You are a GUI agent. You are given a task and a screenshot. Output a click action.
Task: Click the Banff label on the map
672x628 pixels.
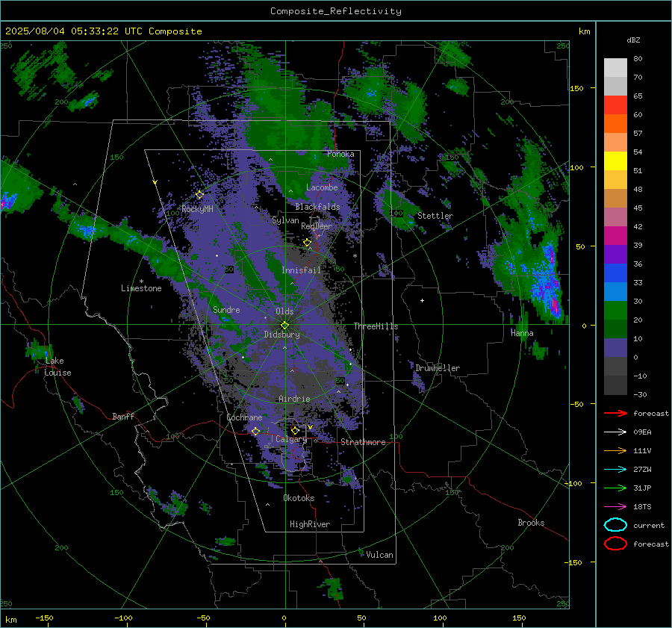pyautogui.click(x=123, y=417)
